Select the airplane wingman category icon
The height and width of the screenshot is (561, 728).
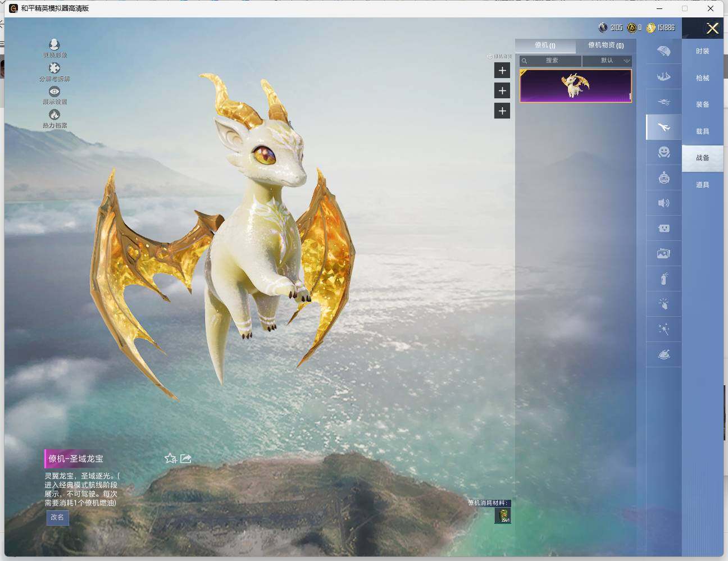coord(663,127)
